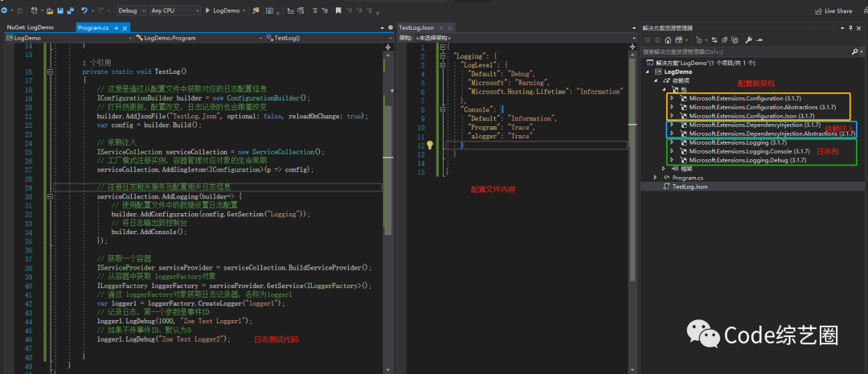Screen dimensions: 868x374
Task: Click the Home icon in Solution Explorer toolbar
Action: 668,40
